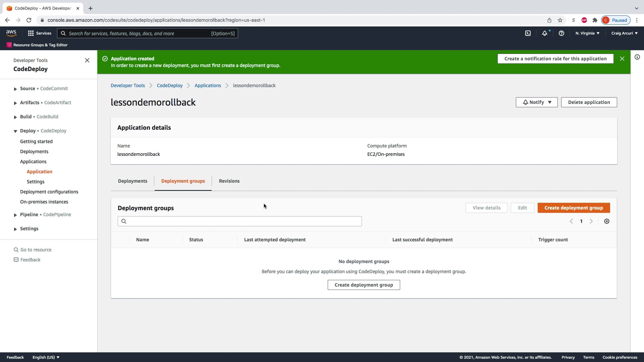Expand the Source CodeCommit section
The width and height of the screenshot is (644, 362).
point(15,89)
